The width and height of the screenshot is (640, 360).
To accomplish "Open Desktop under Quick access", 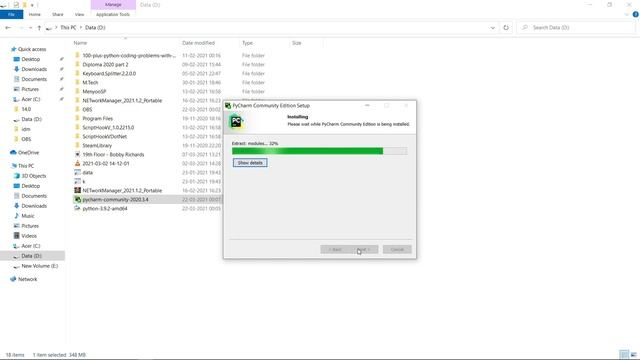I will [31, 59].
